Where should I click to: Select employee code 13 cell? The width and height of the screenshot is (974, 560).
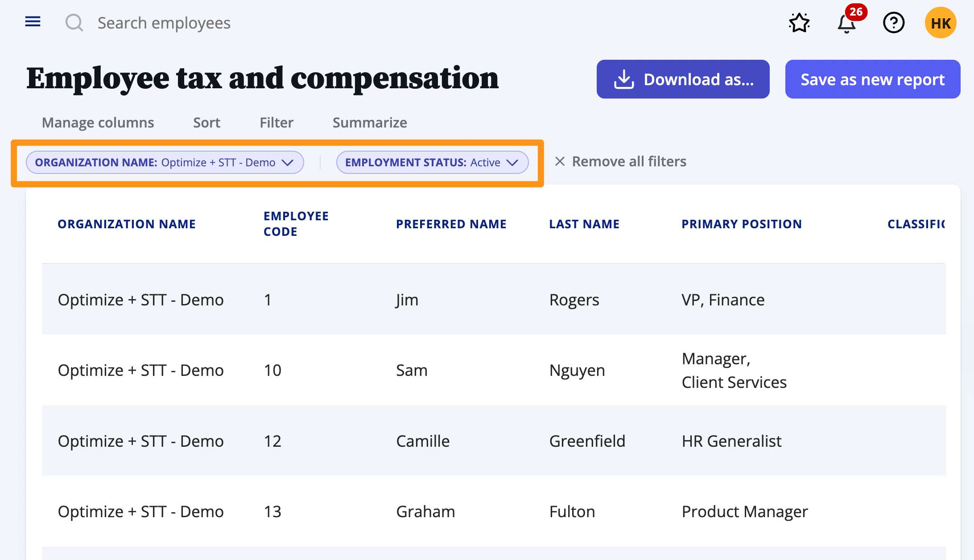[x=272, y=511]
